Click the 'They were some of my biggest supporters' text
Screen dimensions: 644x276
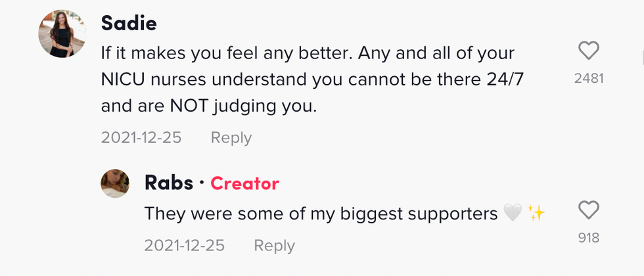[321, 214]
